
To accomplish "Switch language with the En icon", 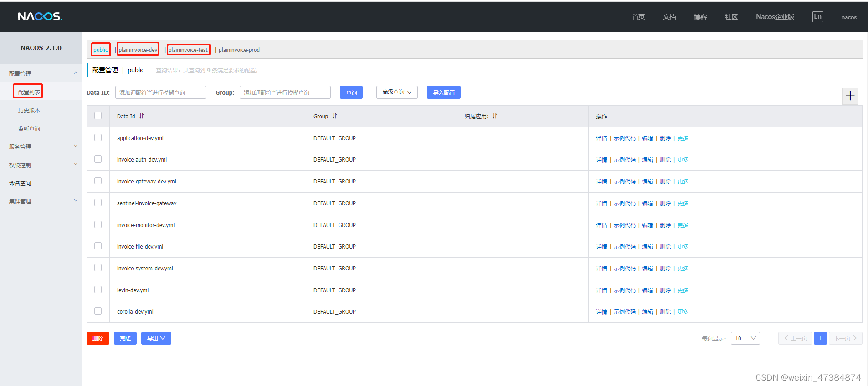I will 817,17.
